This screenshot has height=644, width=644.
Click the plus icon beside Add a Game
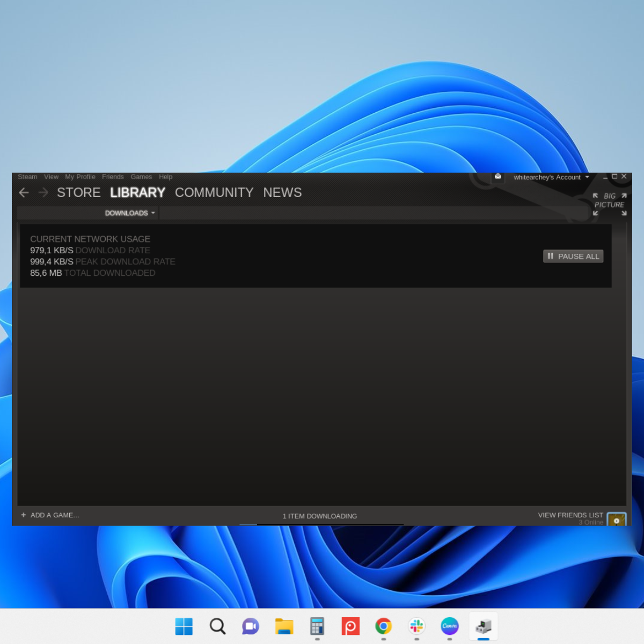[23, 515]
